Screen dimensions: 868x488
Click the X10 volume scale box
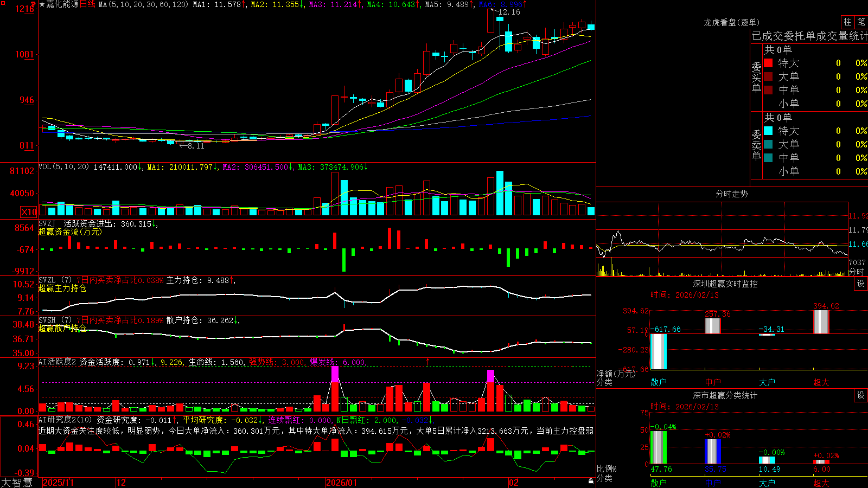29,212
